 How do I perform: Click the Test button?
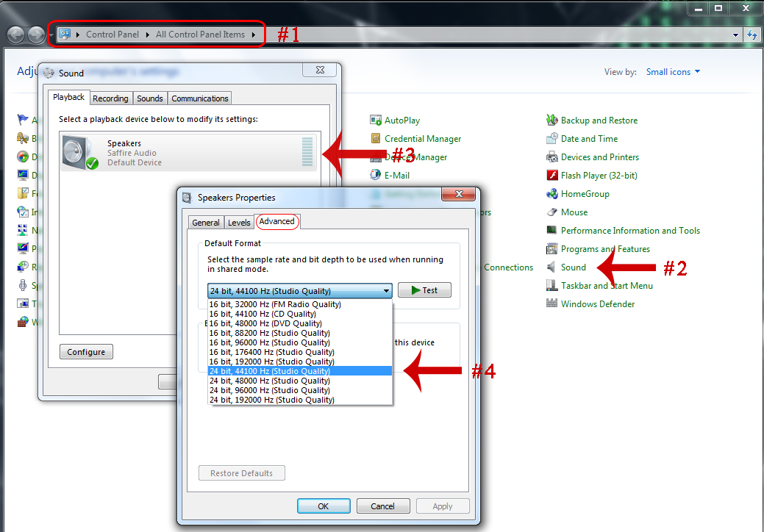point(424,290)
